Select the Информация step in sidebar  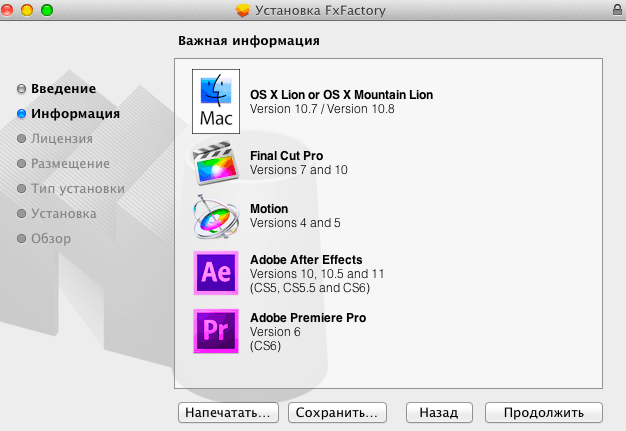tap(75, 114)
